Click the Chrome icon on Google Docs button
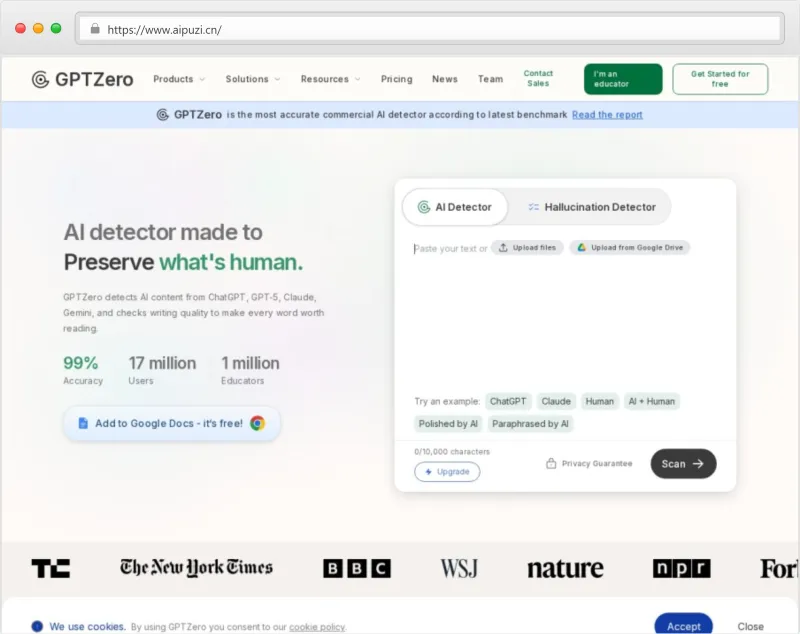 (258, 423)
